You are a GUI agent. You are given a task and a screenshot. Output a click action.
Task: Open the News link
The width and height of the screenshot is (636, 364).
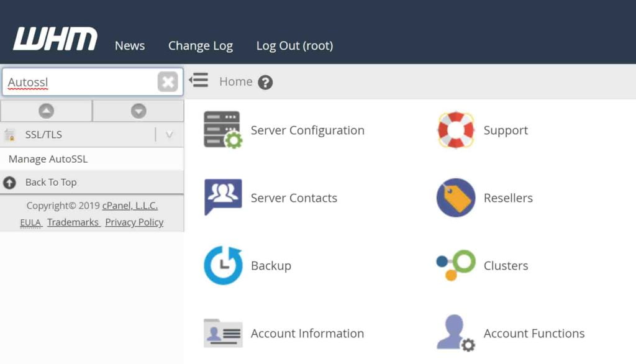pyautogui.click(x=129, y=45)
